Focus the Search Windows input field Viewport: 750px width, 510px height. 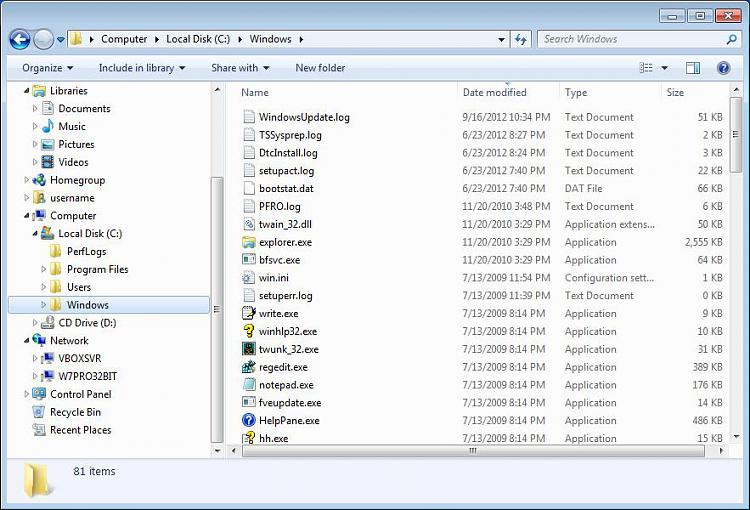[x=631, y=39]
